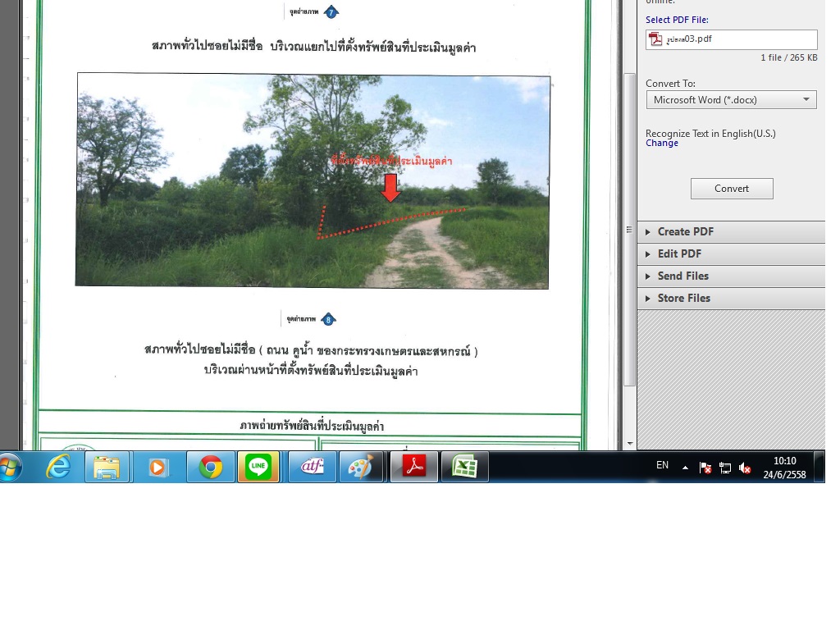Launch Google Chrome from taskbar
This screenshot has width=840, height=630.
pyautogui.click(x=211, y=467)
